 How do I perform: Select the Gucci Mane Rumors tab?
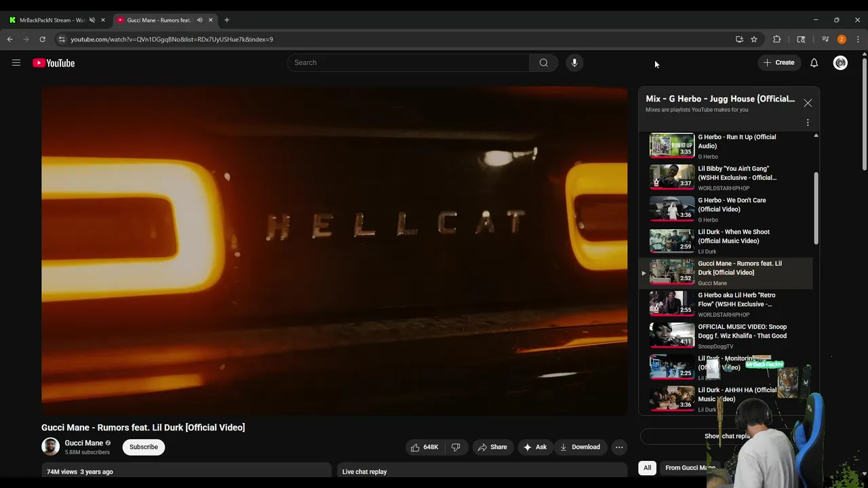[159, 20]
